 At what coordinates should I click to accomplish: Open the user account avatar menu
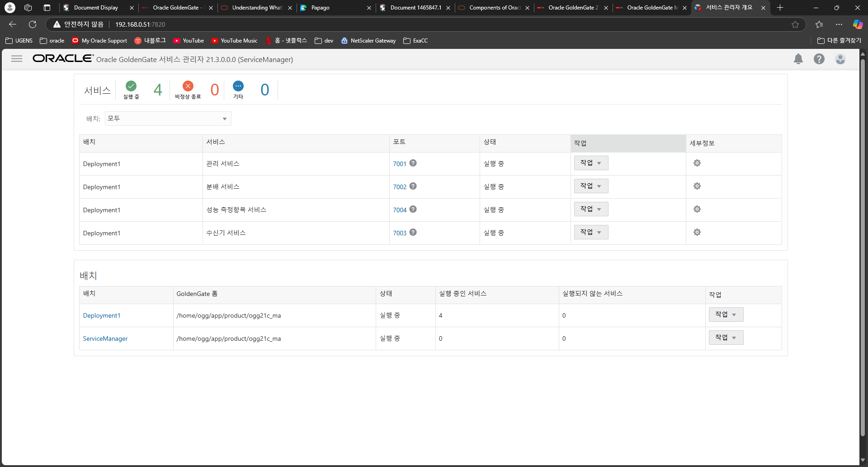[x=840, y=59]
